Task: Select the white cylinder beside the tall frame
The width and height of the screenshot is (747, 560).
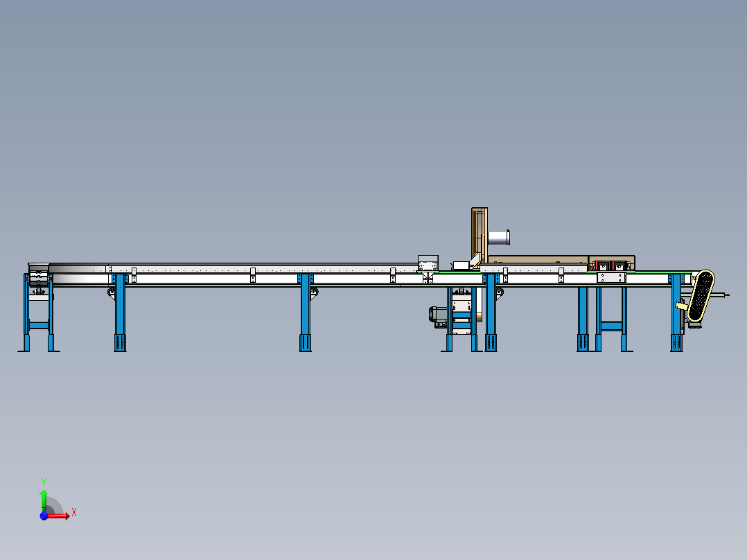Action: (499, 237)
